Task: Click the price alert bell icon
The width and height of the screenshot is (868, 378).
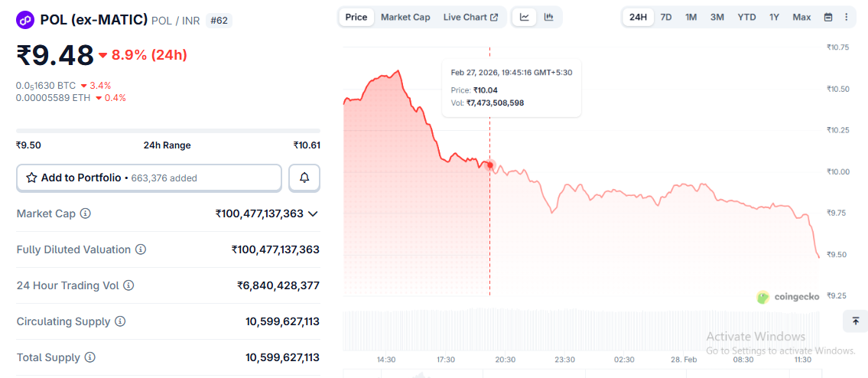Action: click(304, 178)
